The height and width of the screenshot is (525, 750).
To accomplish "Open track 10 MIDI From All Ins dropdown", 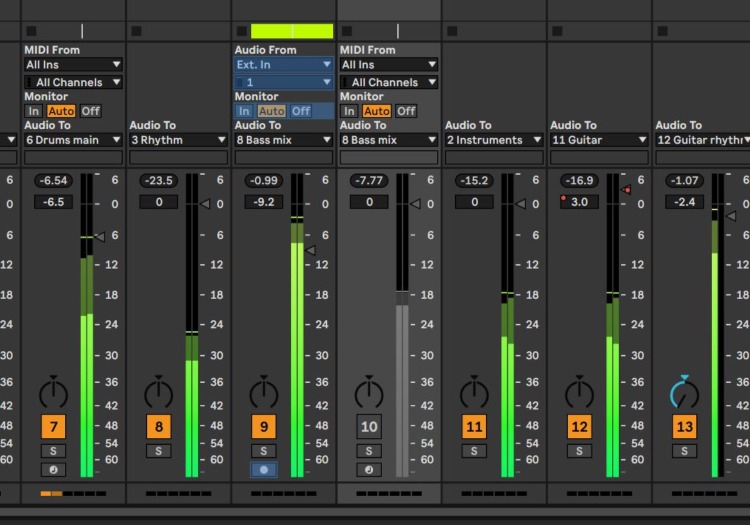I will pyautogui.click(x=389, y=65).
